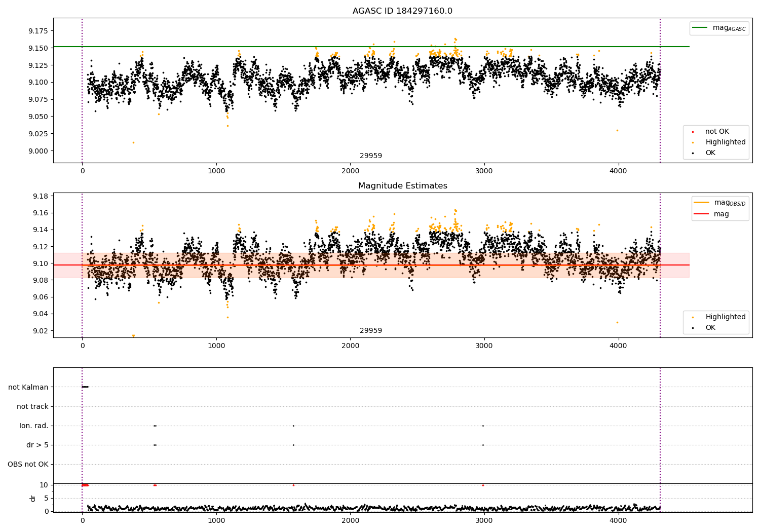Click the 'dr > 5' row label
The image size is (760, 532).
tap(37, 445)
